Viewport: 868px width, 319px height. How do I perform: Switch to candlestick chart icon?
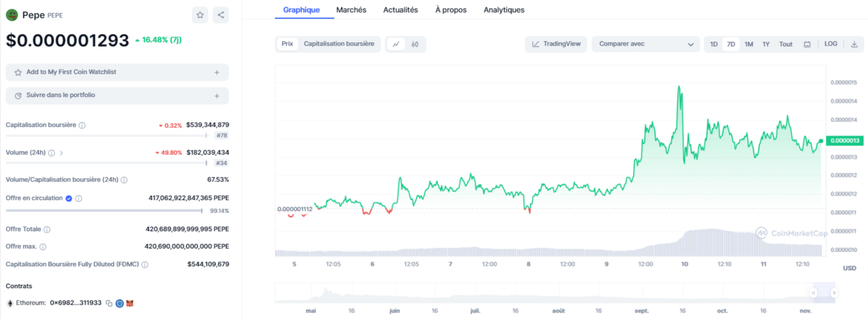coord(415,44)
